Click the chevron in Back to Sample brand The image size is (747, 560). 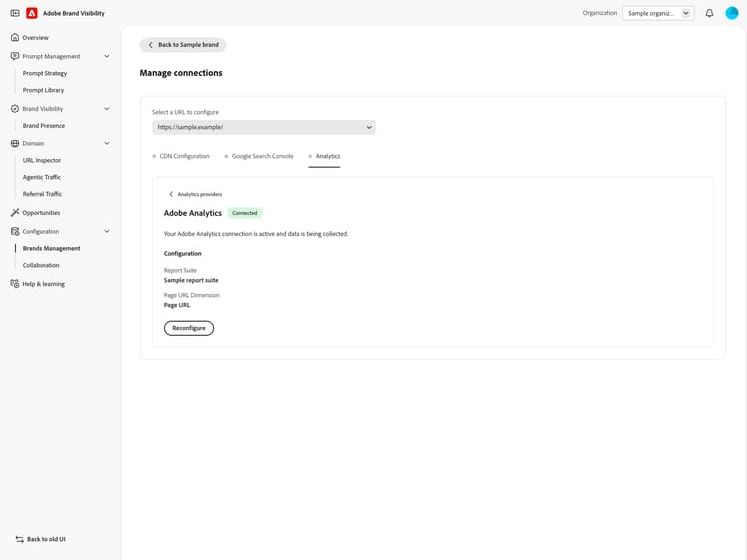click(151, 44)
